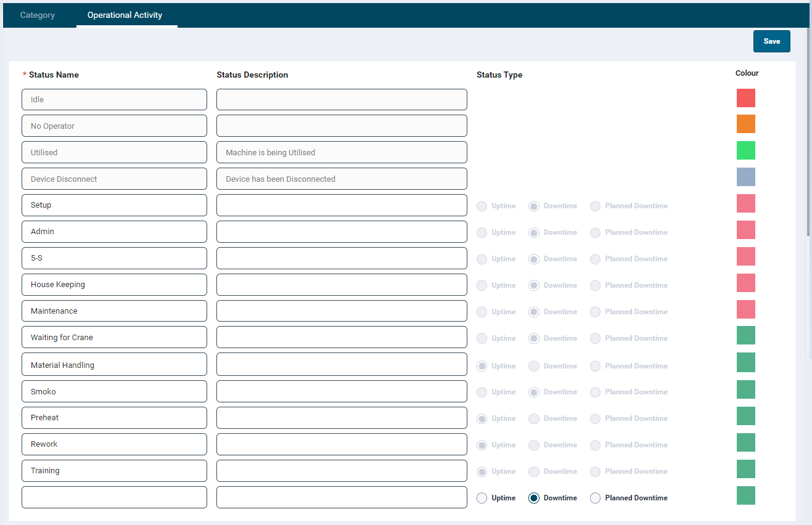Click the green colour swatch for Utilised
The width and height of the screenshot is (812, 525).
point(745,150)
